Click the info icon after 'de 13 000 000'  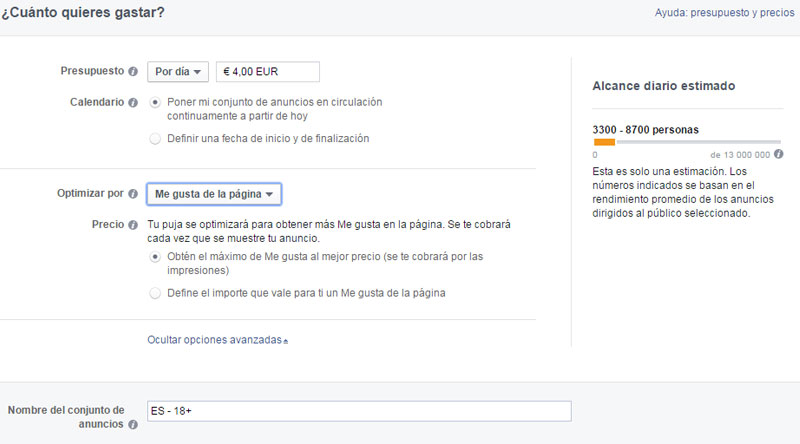click(778, 154)
